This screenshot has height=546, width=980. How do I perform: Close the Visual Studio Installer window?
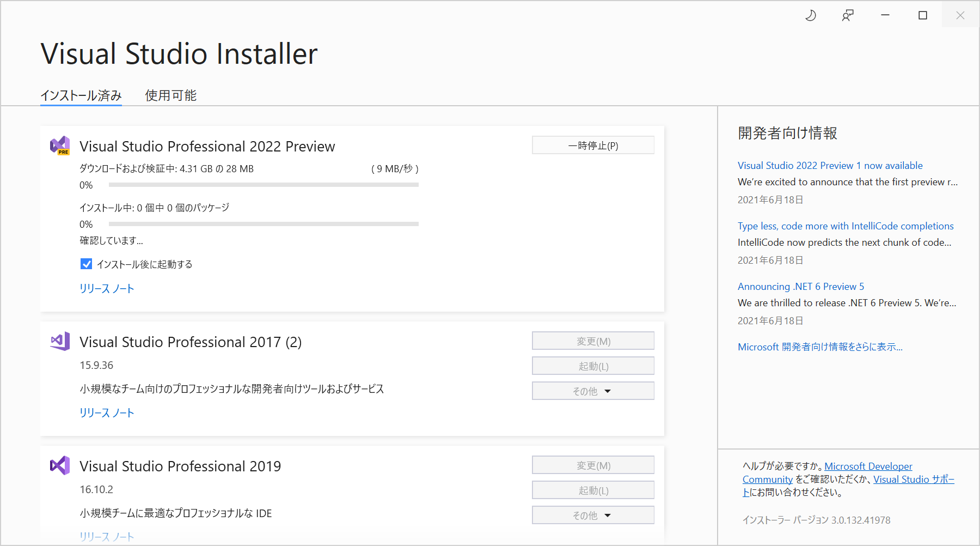click(x=960, y=15)
